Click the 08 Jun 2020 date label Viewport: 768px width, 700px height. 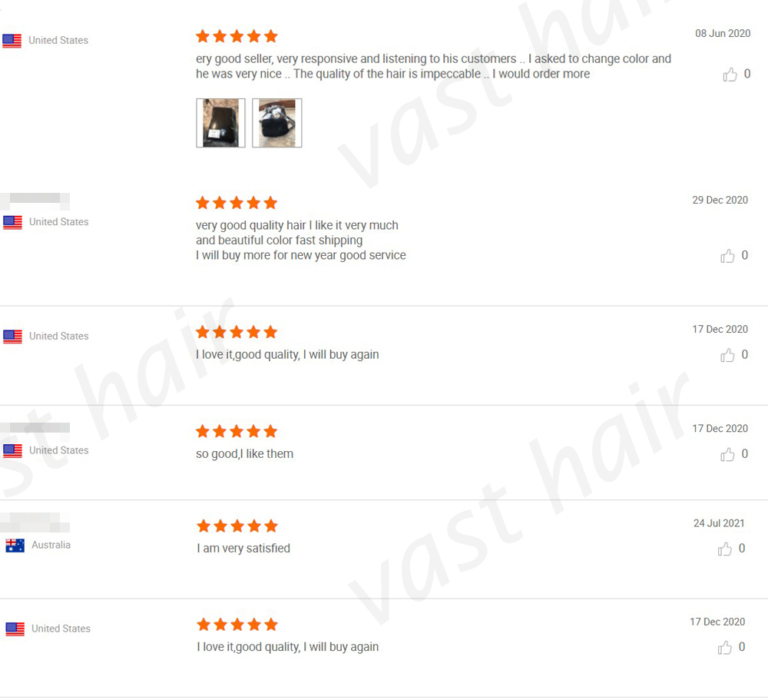pos(723,33)
